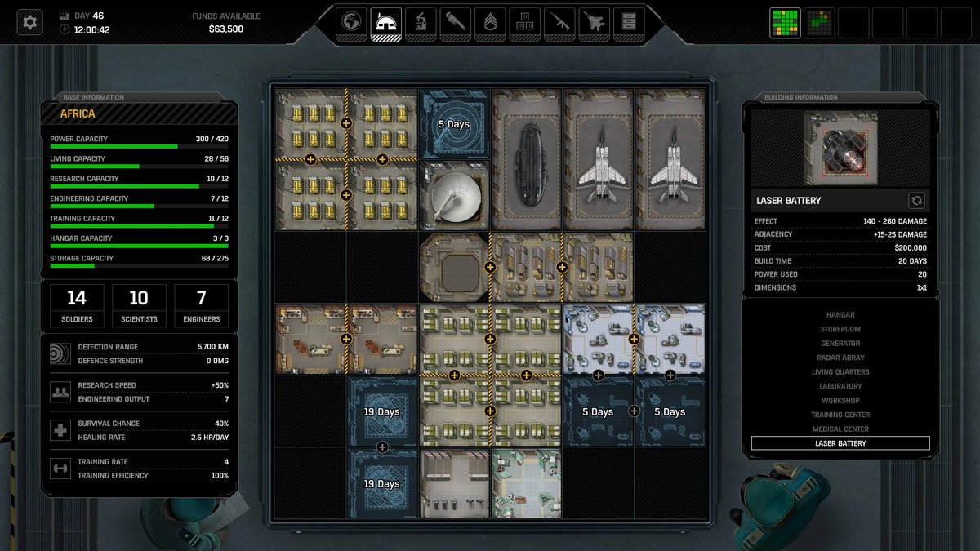Open the Storage crates view
The height and width of the screenshot is (551, 980).
(524, 23)
